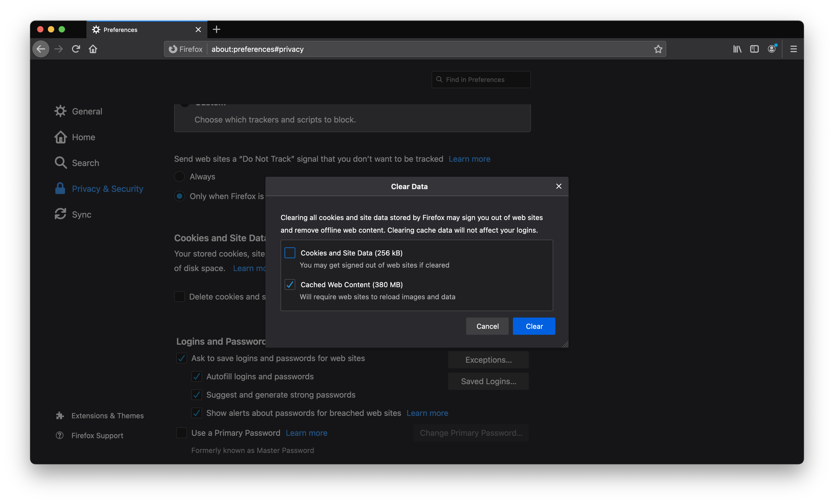Viewport: 834px width, 504px height.
Task: Close the Preferences tab
Action: (x=198, y=30)
